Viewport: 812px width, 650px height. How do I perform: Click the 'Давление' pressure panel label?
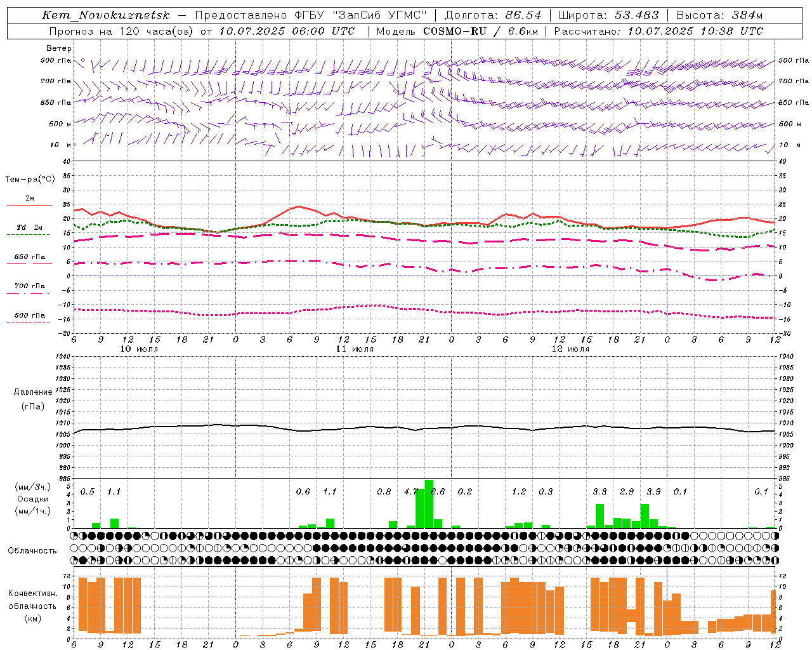(x=33, y=392)
